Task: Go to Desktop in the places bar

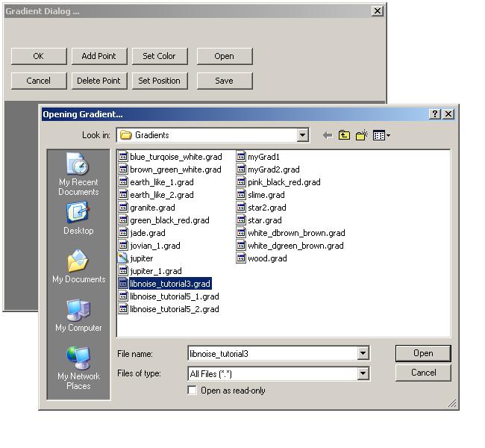Action: (x=78, y=218)
